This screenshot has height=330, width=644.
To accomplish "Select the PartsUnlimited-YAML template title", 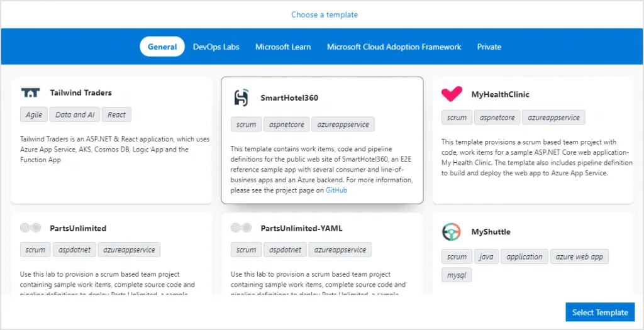I will [301, 228].
